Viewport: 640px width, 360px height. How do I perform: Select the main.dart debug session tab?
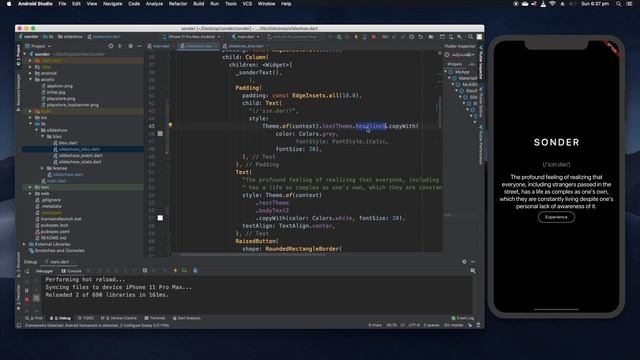click(57, 262)
